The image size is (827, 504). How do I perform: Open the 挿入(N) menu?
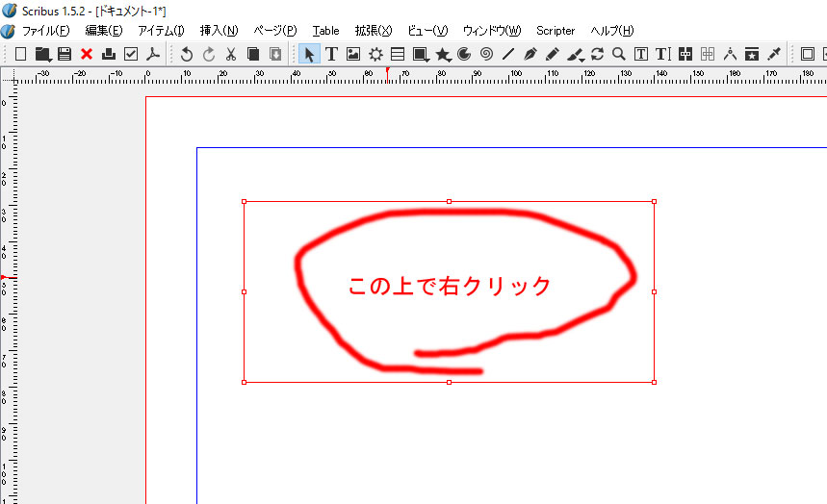pos(219,31)
